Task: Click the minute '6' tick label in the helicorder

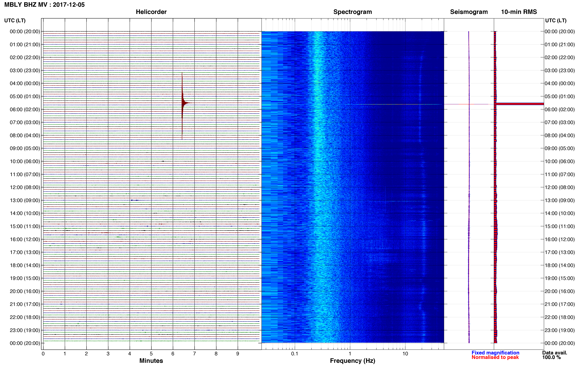Action: [x=173, y=354]
